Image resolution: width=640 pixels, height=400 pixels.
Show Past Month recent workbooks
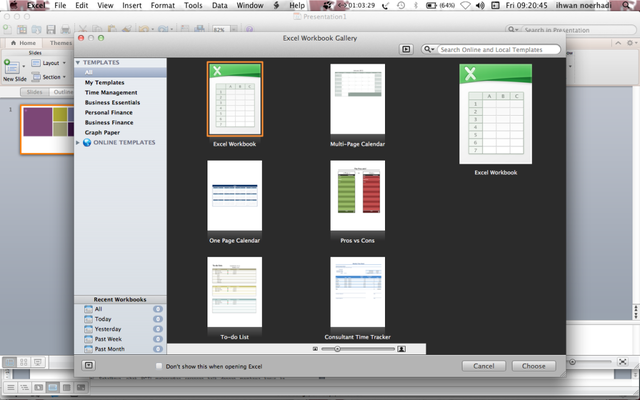pyautogui.click(x=109, y=349)
